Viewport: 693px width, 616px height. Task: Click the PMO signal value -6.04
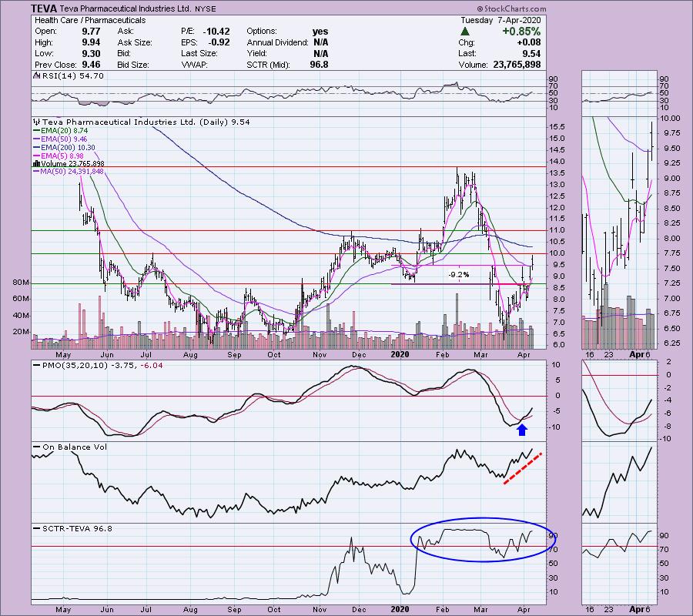pyautogui.click(x=152, y=366)
